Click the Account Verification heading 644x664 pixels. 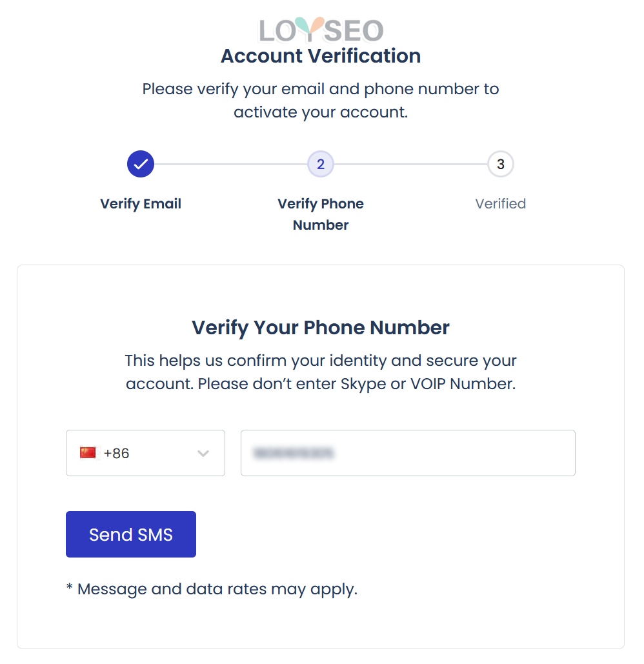(321, 56)
